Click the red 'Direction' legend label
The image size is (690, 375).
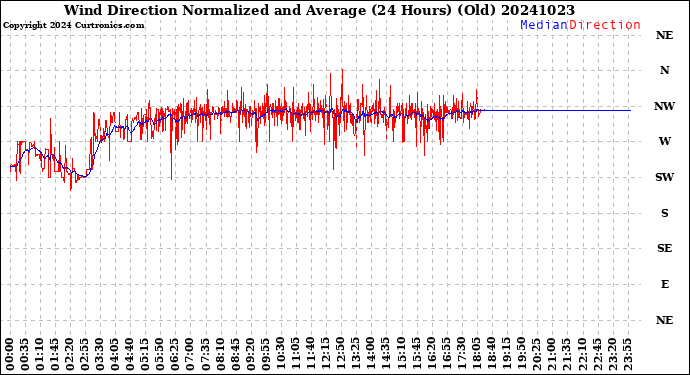[x=605, y=25]
